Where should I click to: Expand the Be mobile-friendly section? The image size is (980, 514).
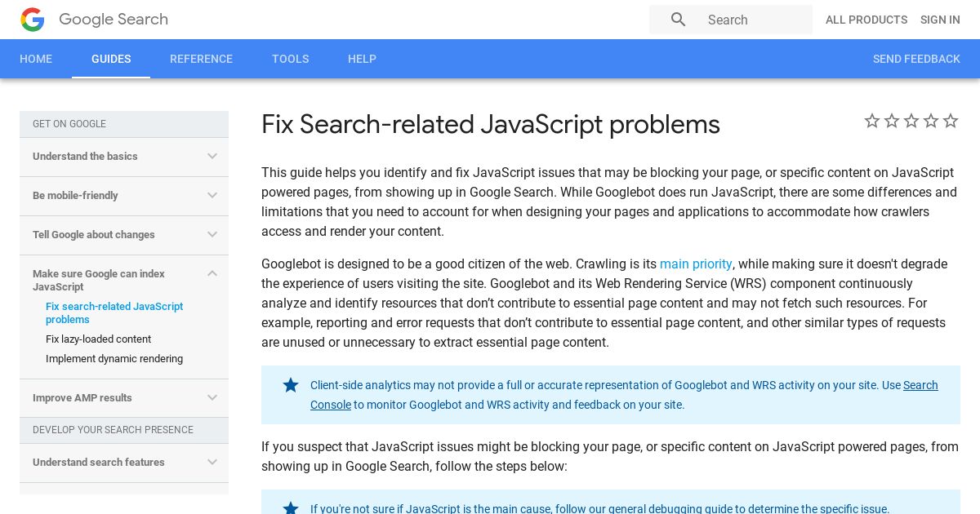124,196
